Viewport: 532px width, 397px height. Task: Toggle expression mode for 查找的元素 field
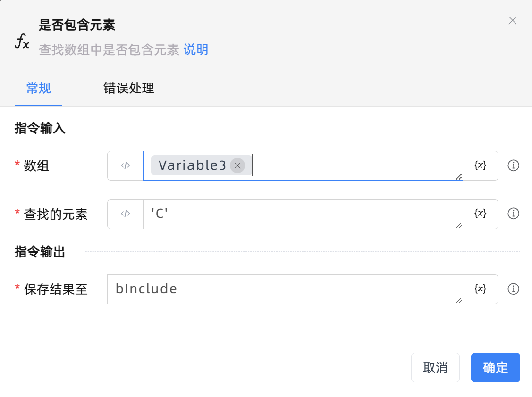(125, 214)
